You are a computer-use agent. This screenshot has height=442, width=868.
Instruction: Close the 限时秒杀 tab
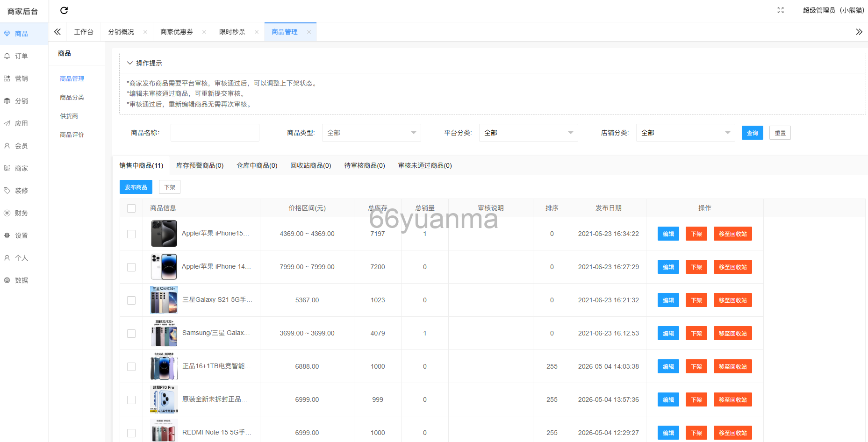click(x=257, y=32)
